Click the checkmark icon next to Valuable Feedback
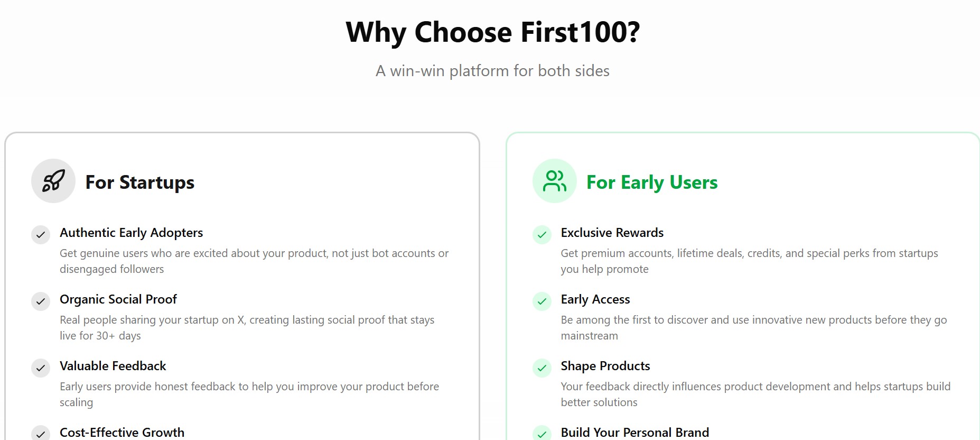The image size is (980, 440). coord(41,368)
